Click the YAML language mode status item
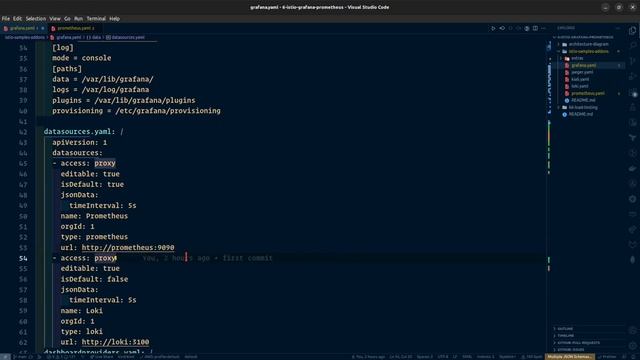The image size is (640, 360). (x=467, y=356)
